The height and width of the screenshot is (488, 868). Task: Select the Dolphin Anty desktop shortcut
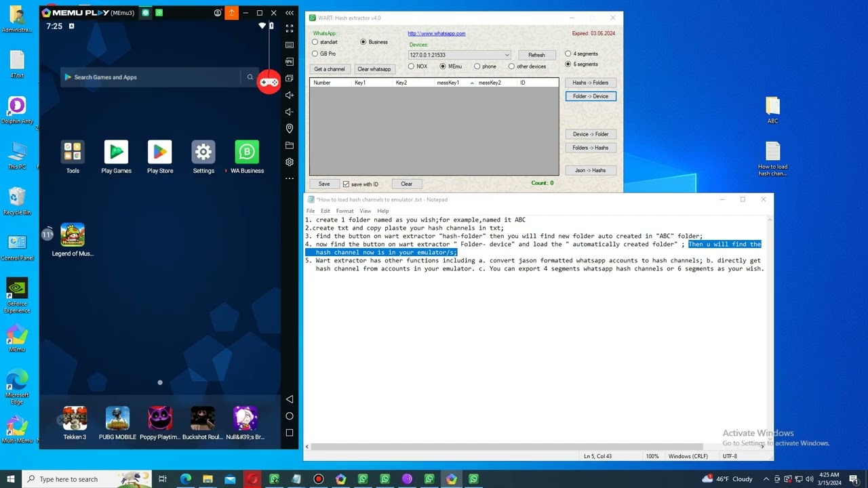click(x=17, y=110)
